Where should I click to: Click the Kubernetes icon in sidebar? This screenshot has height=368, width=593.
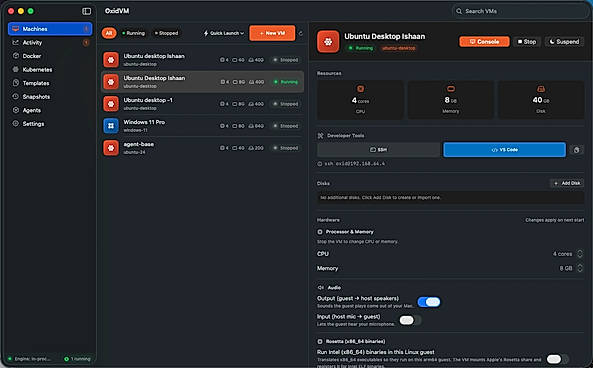point(16,69)
